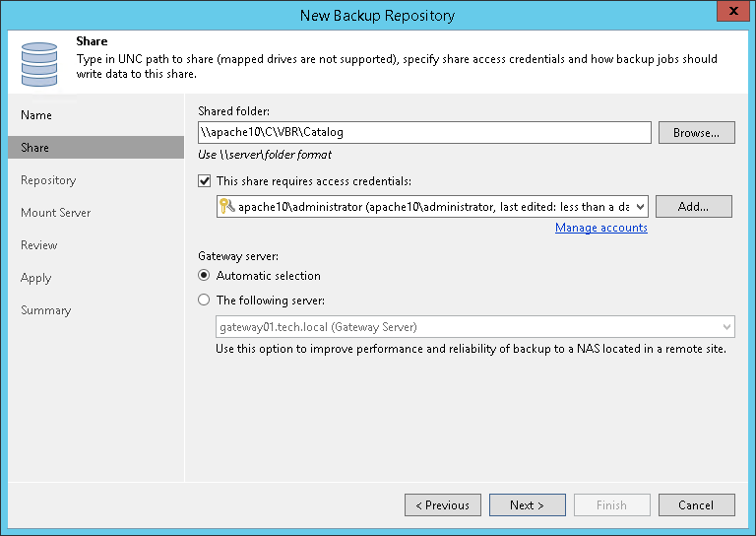Image resolution: width=756 pixels, height=536 pixels.
Task: Click the Shared folder path field
Action: click(x=424, y=132)
